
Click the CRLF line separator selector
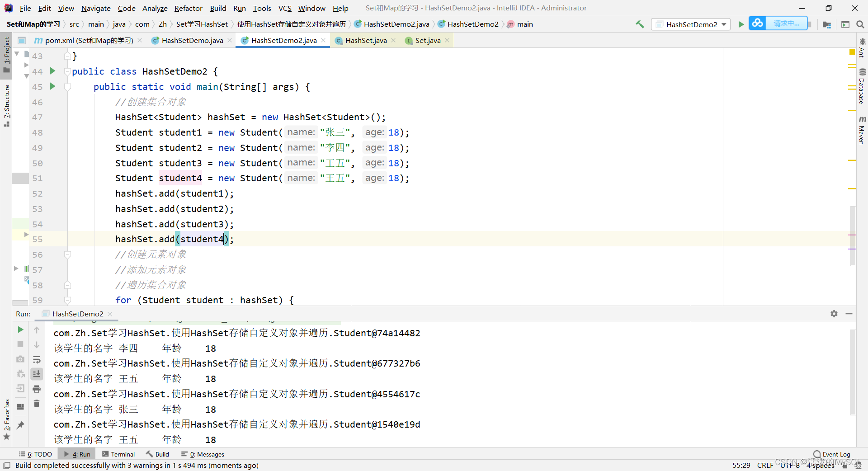point(765,466)
